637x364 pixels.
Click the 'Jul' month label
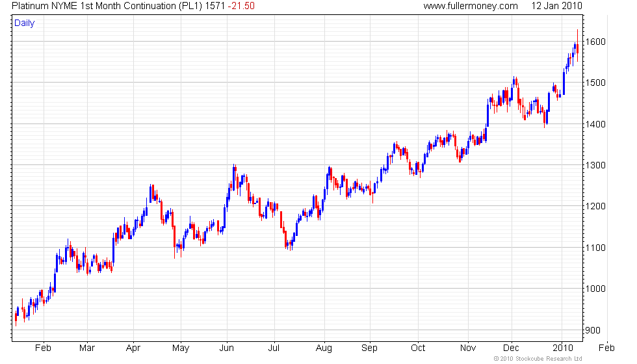point(274,348)
